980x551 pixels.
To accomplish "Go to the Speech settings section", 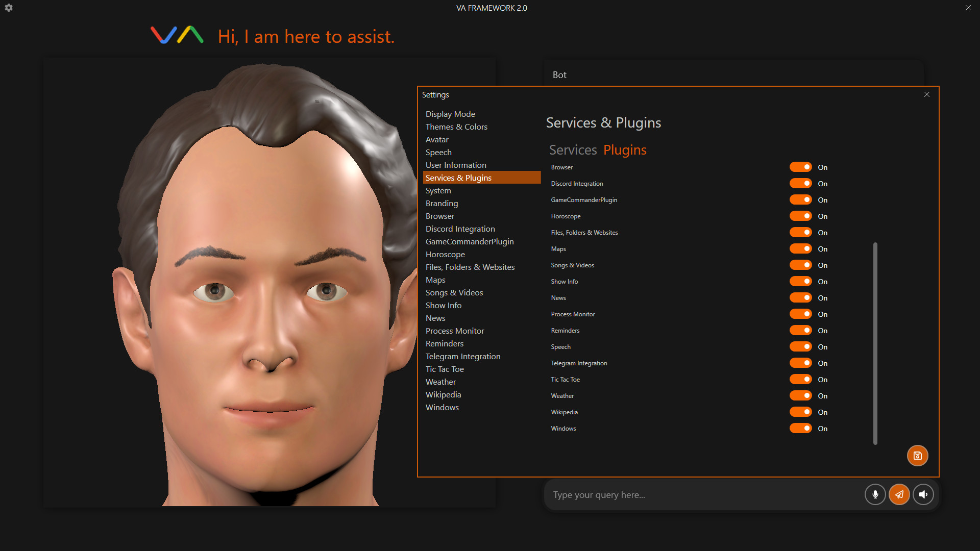I will (438, 153).
